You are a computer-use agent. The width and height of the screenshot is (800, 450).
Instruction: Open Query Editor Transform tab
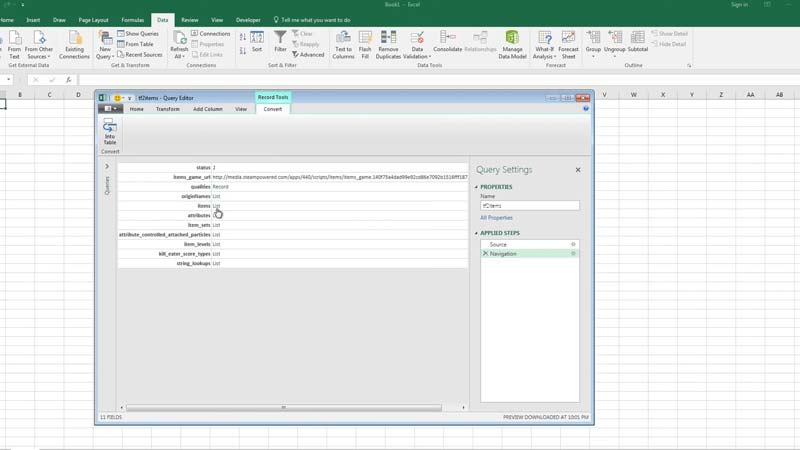[167, 109]
